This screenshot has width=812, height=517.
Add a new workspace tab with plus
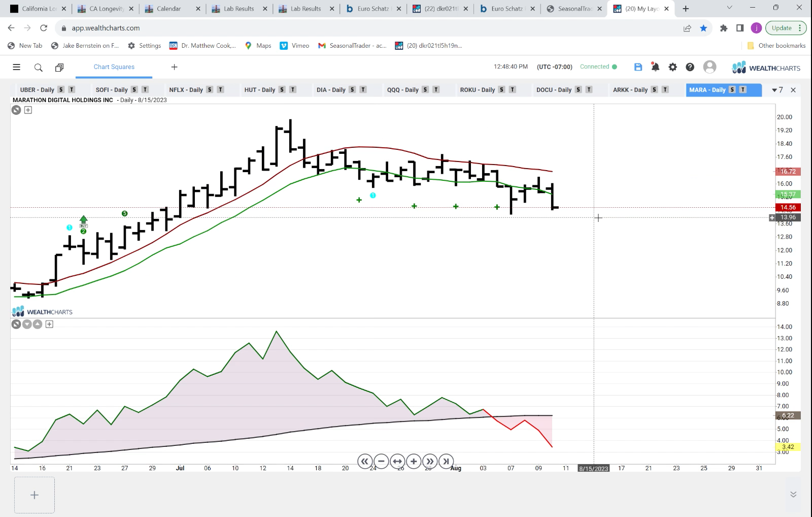click(x=174, y=67)
